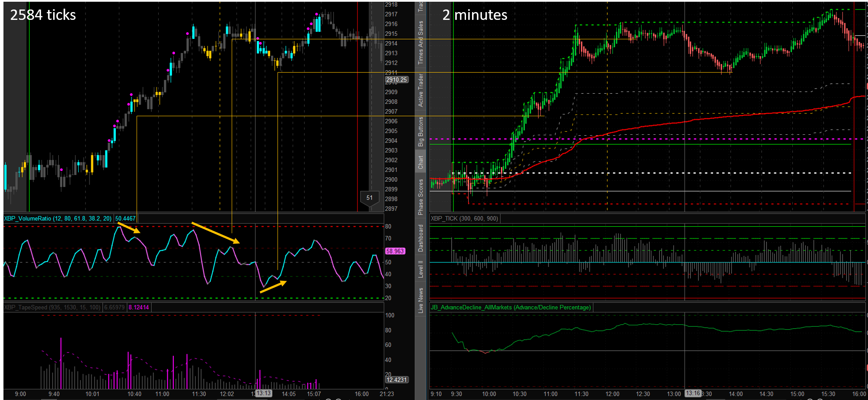Screen dimensions: 868x400
Task: Select the Chart side tab
Action: (x=420, y=162)
